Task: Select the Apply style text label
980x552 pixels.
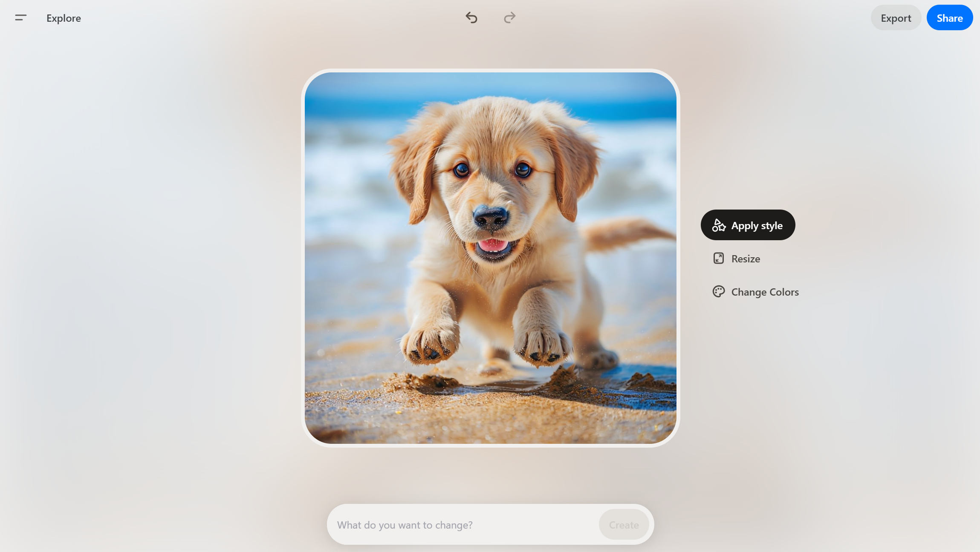Action: (757, 225)
